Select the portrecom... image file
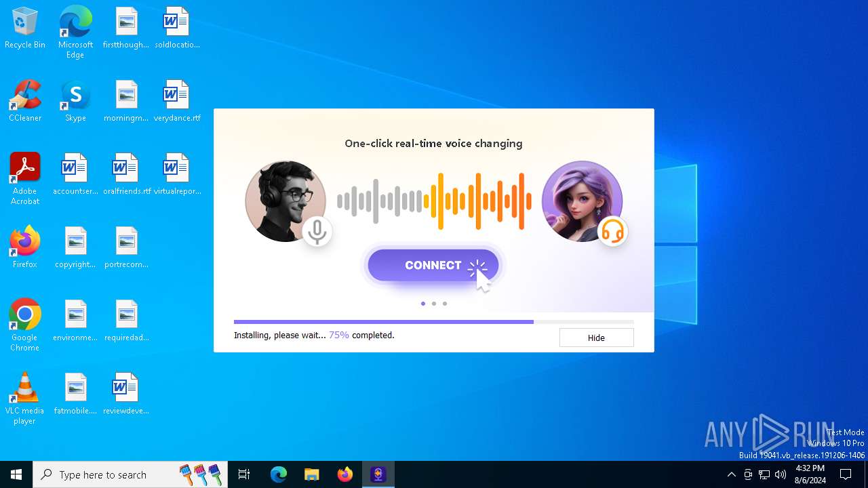Image resolution: width=868 pixels, height=488 pixels. [126, 248]
